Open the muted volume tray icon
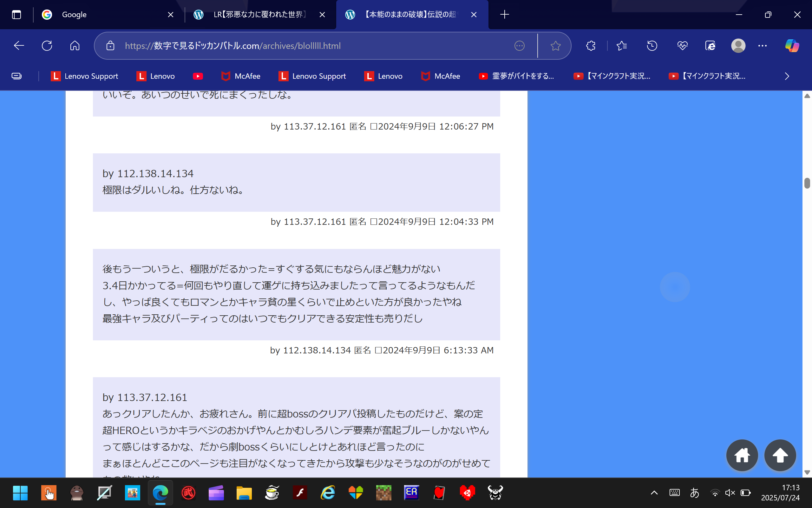 [730, 493]
